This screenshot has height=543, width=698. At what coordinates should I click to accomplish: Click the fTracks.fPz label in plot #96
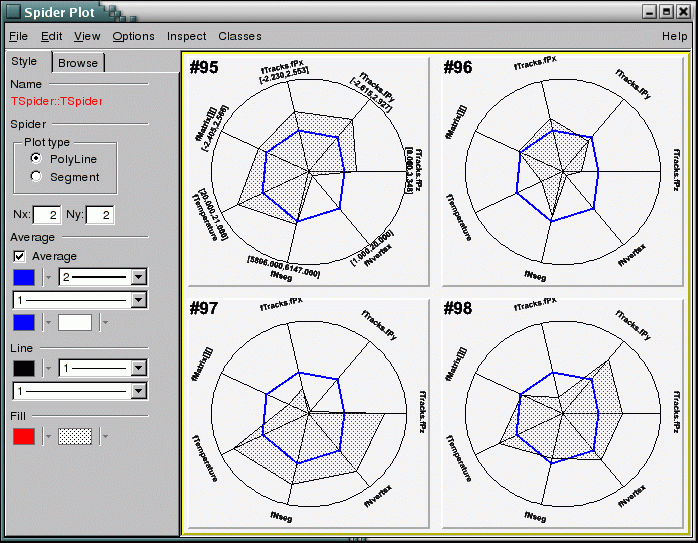pos(677,170)
